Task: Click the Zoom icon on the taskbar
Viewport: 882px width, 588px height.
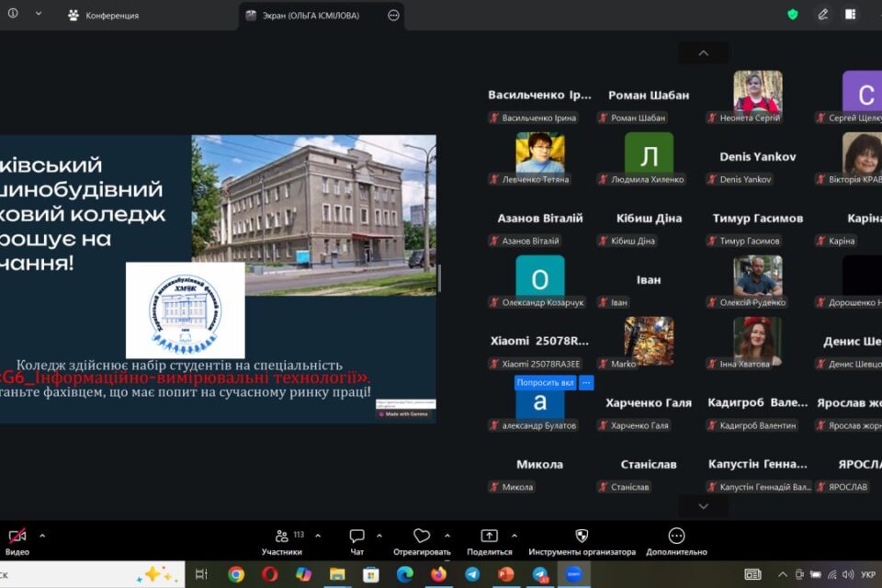Action: coord(573,574)
